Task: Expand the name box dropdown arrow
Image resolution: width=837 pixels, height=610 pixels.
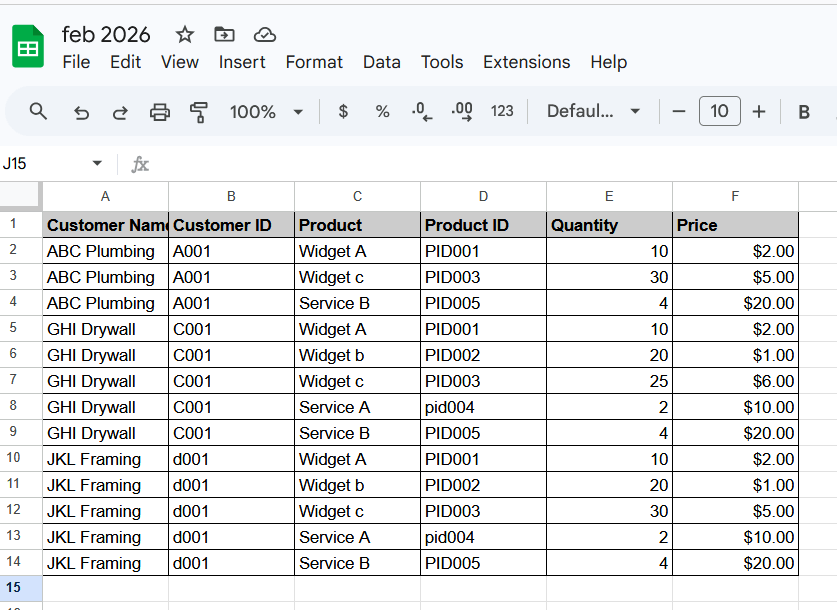Action: (97, 164)
